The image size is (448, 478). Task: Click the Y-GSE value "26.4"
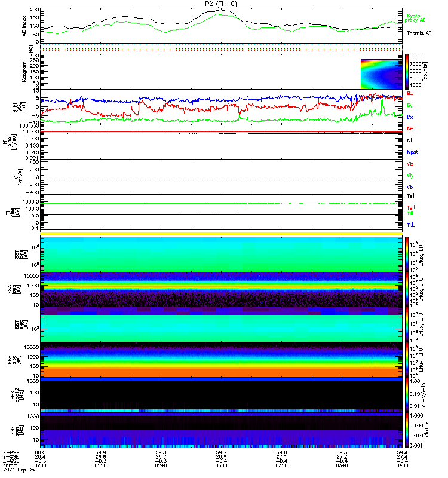40,457
